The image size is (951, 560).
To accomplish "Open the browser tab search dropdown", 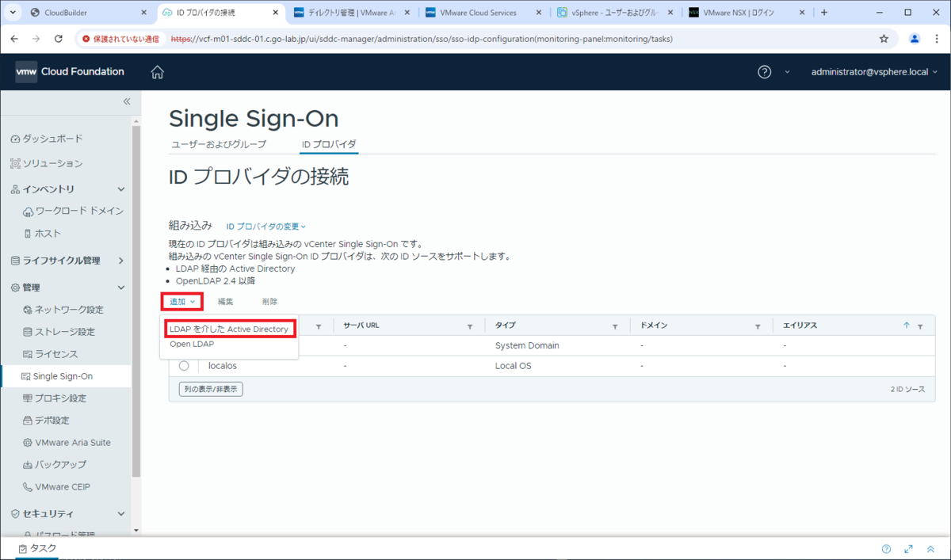I will click(11, 13).
